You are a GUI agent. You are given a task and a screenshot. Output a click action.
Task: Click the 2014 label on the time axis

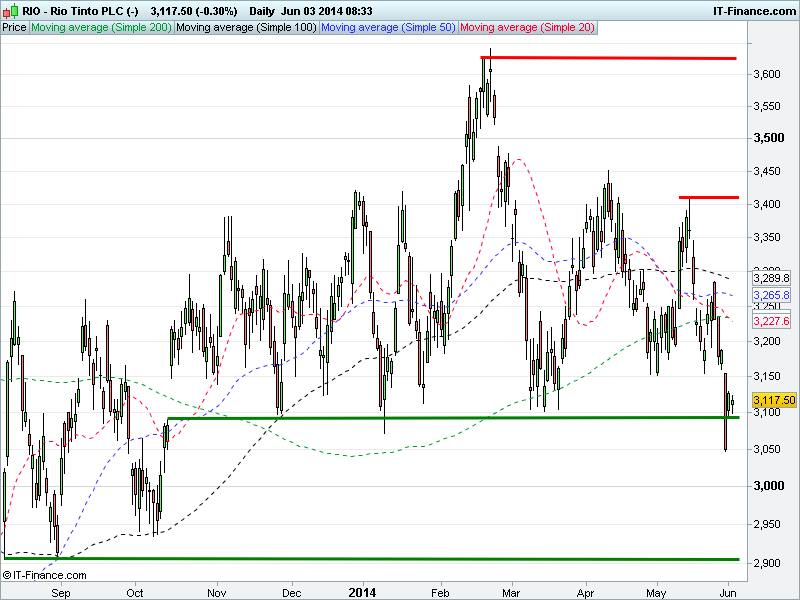[361, 591]
